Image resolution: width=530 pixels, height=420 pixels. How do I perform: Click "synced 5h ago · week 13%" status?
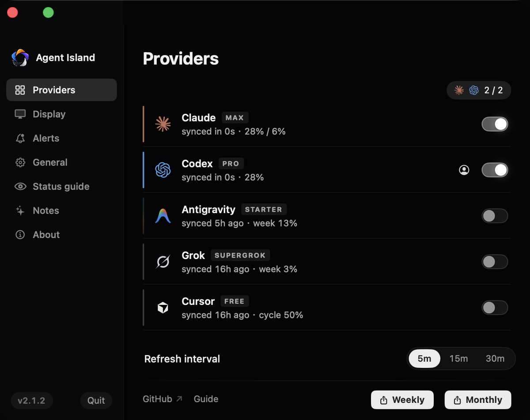(x=239, y=223)
